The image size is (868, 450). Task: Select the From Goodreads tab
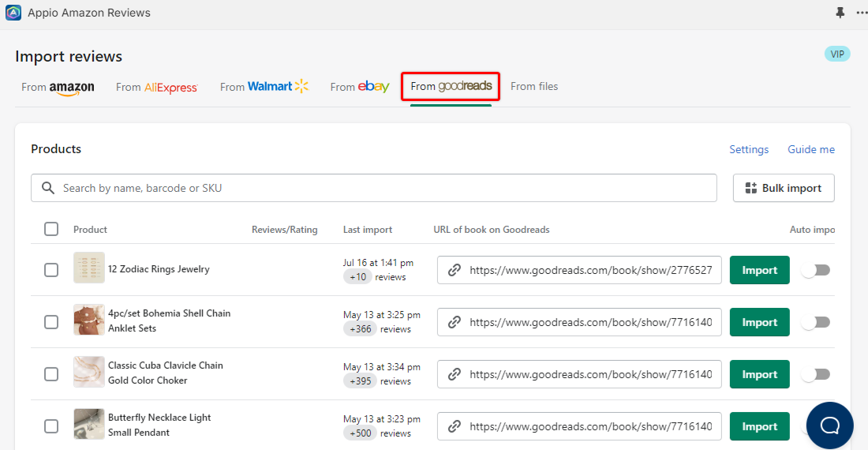point(451,86)
